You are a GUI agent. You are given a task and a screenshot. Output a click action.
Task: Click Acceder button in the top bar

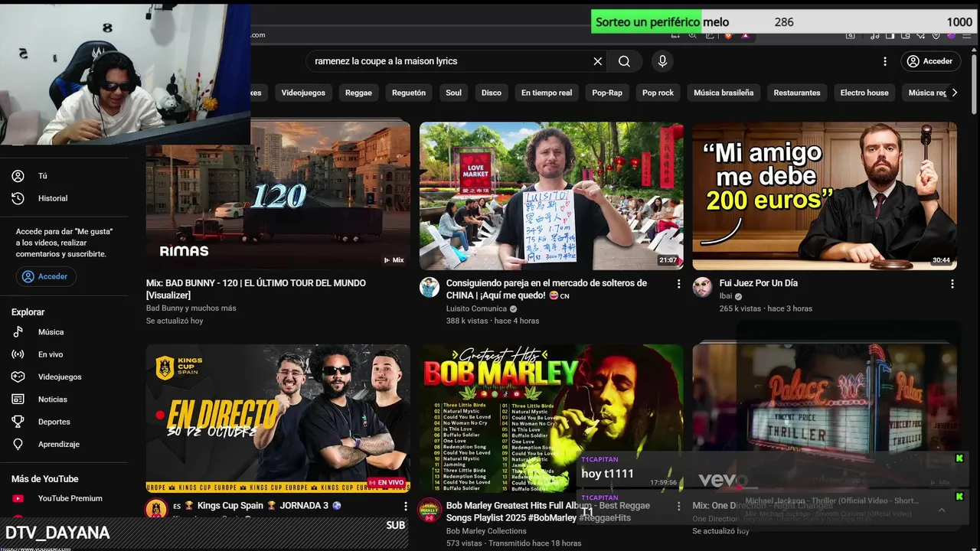point(929,61)
